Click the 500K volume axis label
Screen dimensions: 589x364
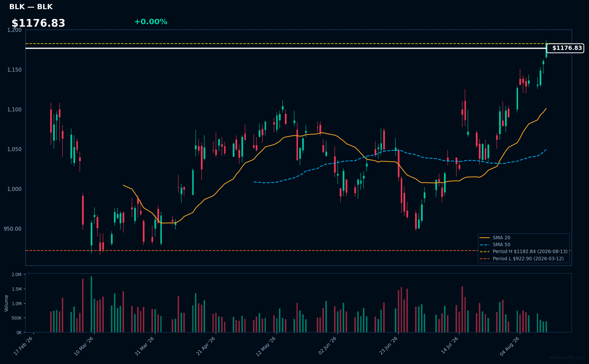point(17,318)
